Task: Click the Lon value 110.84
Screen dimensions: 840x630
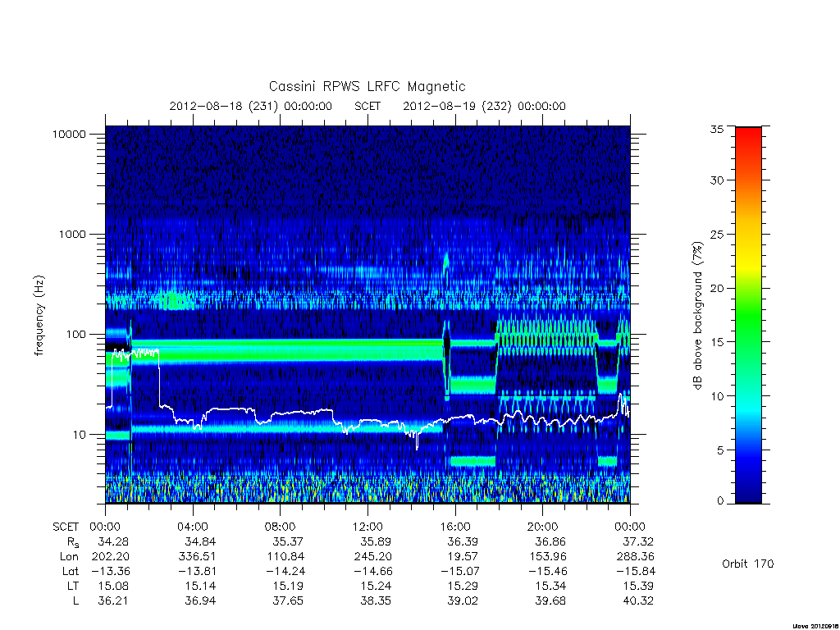Action: pos(285,557)
